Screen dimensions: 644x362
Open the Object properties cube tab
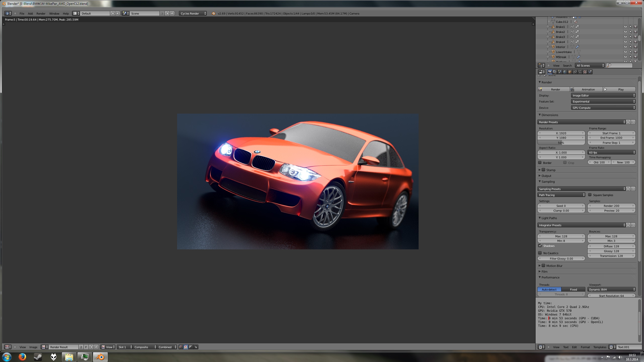pyautogui.click(x=570, y=72)
